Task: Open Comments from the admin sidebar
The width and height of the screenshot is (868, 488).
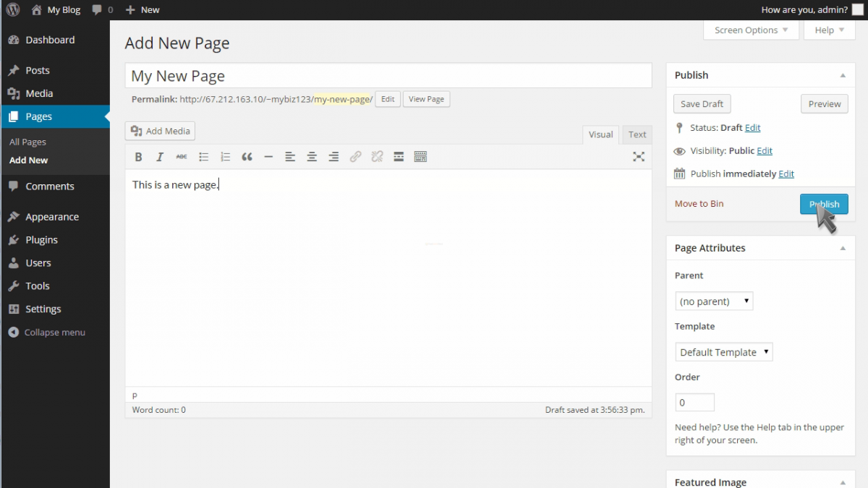Action: (51, 186)
